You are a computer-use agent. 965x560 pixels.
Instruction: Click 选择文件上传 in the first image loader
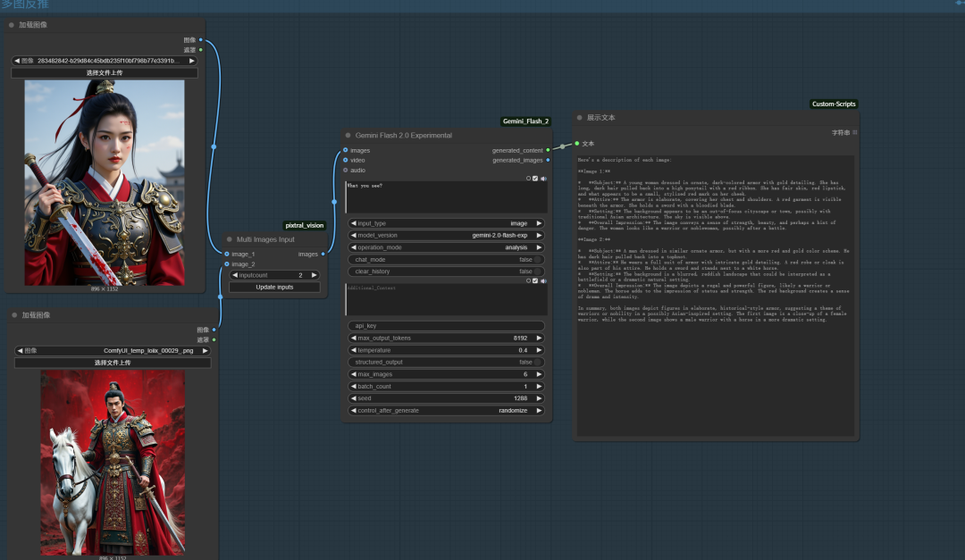(x=105, y=73)
